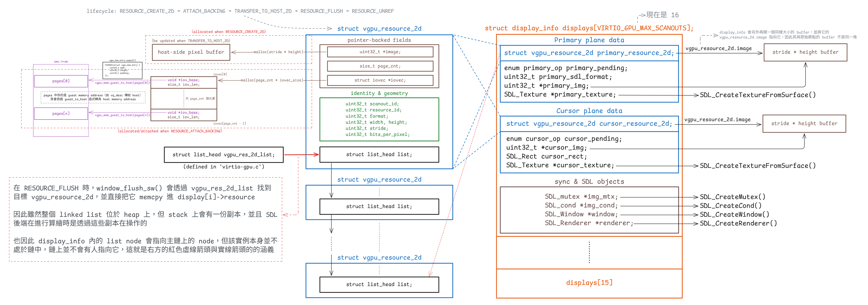Click SDL_CreateMutex() text
Screen dimensions: 868x305
coord(732,197)
